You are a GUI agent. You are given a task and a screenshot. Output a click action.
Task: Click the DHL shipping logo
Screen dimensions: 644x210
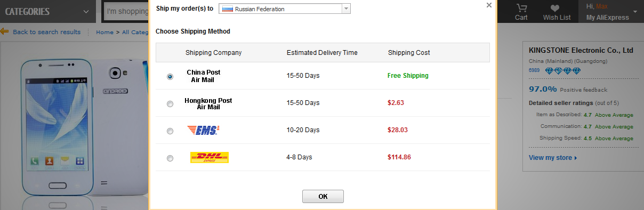coord(210,157)
